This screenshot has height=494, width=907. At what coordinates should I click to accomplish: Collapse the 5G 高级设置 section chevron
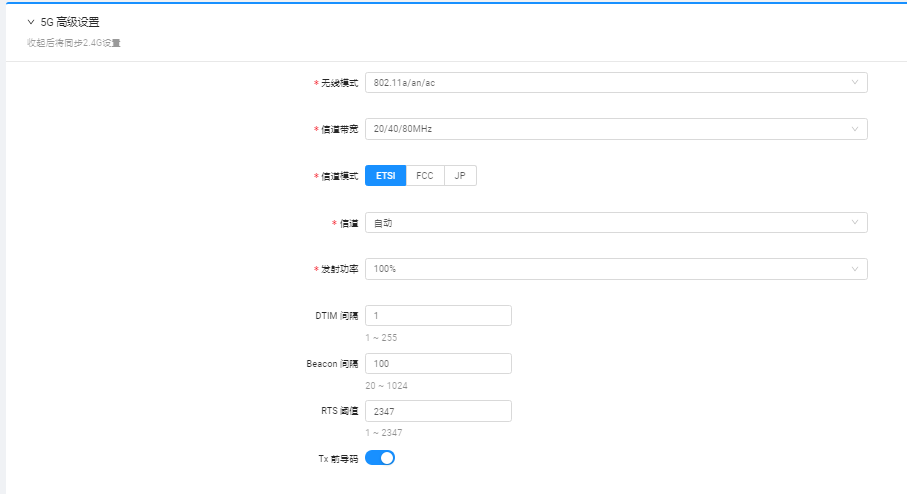click(31, 22)
